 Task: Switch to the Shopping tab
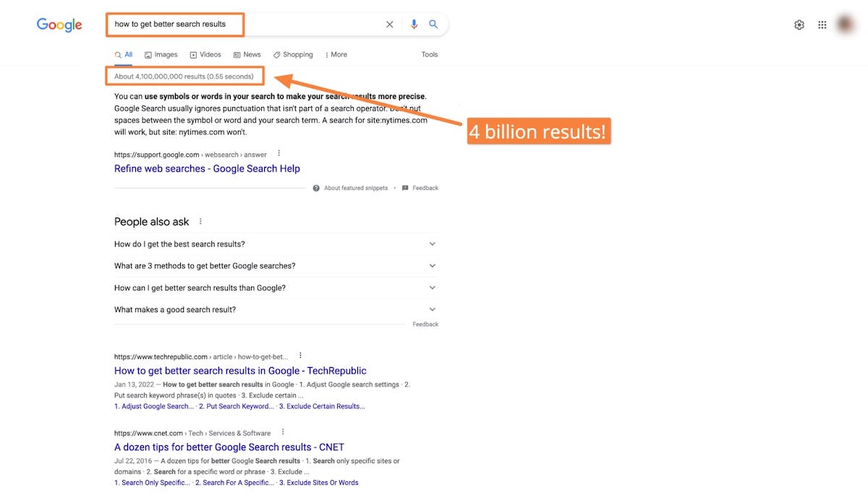pyautogui.click(x=293, y=55)
